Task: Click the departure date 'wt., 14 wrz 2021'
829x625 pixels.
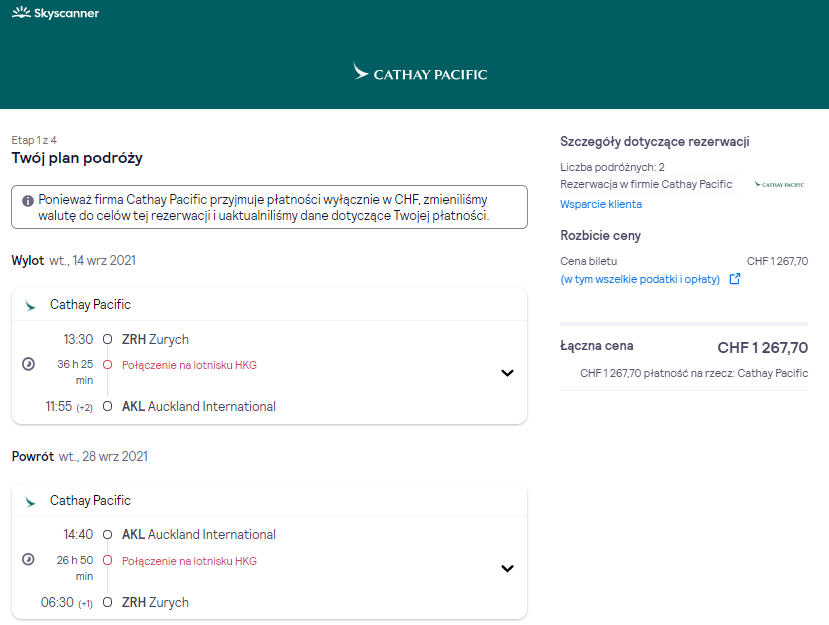Action: point(93,261)
